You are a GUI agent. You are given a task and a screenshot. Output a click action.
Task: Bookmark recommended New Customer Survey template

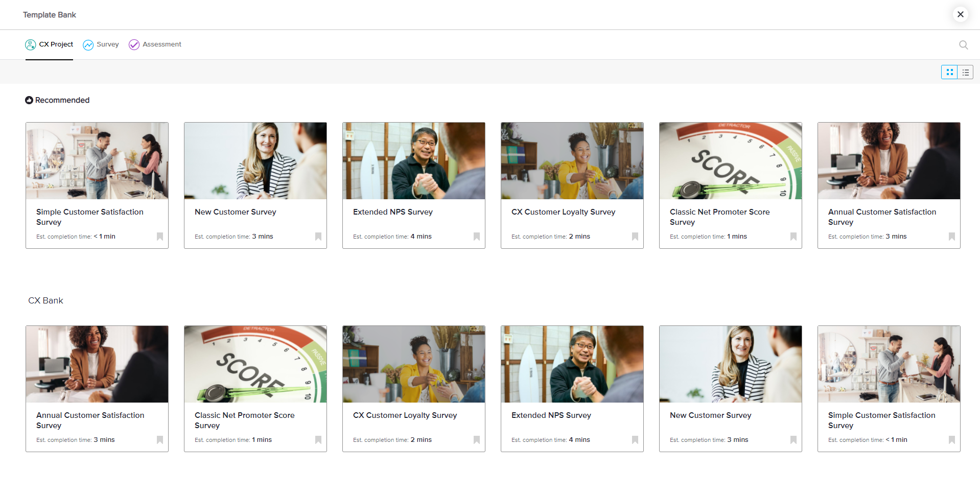(318, 237)
